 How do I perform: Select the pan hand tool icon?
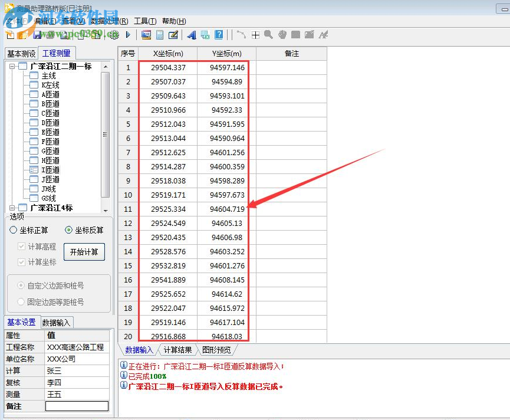(x=282, y=35)
